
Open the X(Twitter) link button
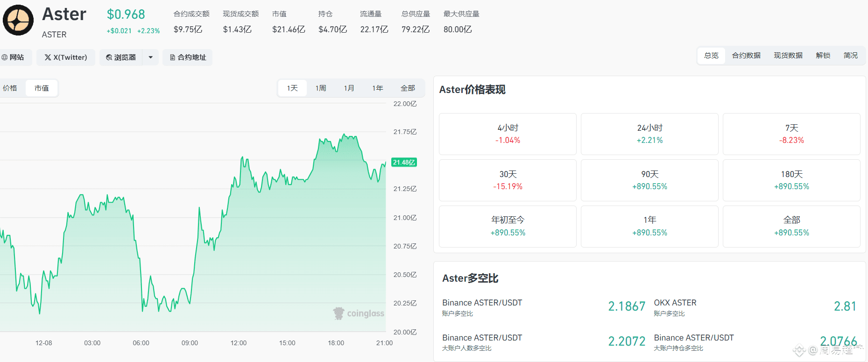pos(66,57)
